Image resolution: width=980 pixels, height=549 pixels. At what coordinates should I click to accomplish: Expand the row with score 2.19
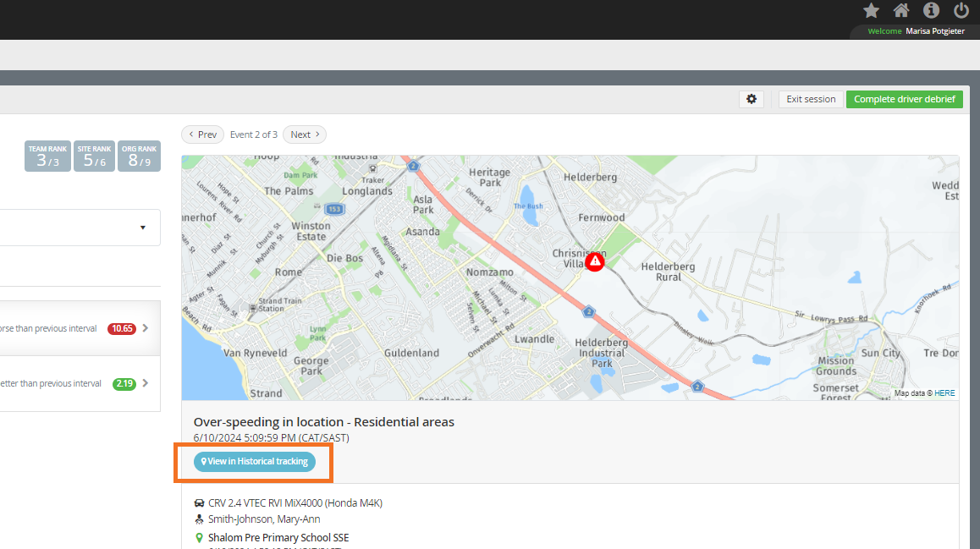click(146, 383)
